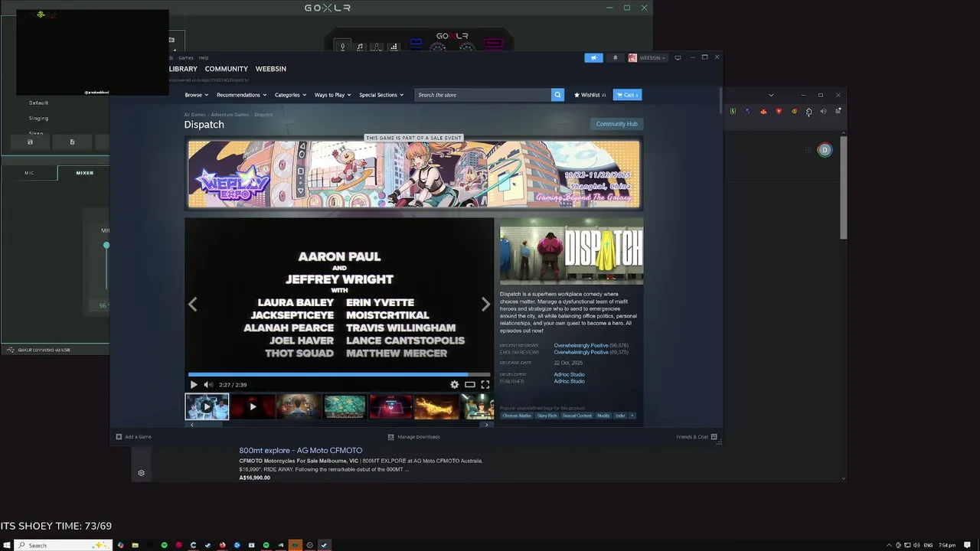980x551 pixels.
Task: Open the LIBRARY tab in Steam
Action: click(x=183, y=69)
